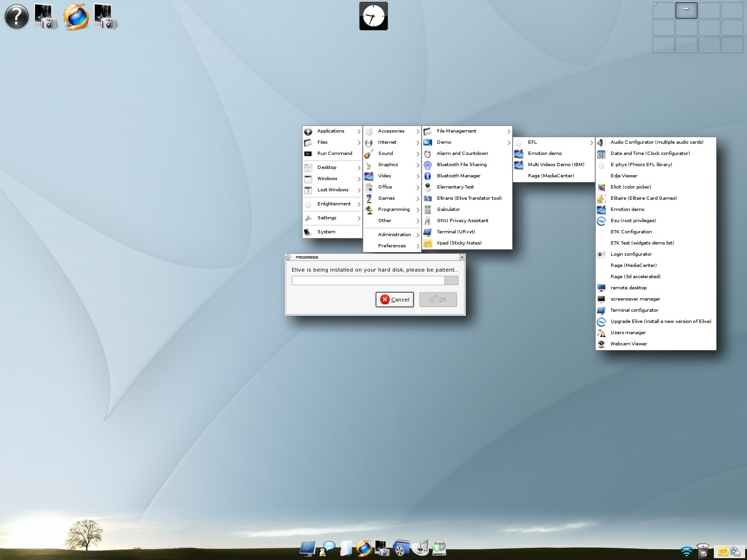Click the analog clock gadget
This screenshot has width=747, height=560.
click(x=373, y=16)
